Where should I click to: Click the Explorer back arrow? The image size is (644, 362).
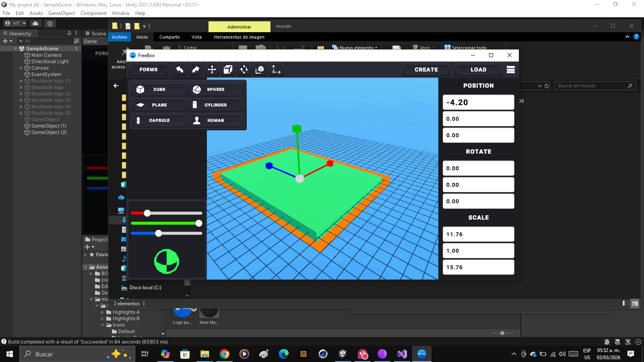pyautogui.click(x=116, y=86)
